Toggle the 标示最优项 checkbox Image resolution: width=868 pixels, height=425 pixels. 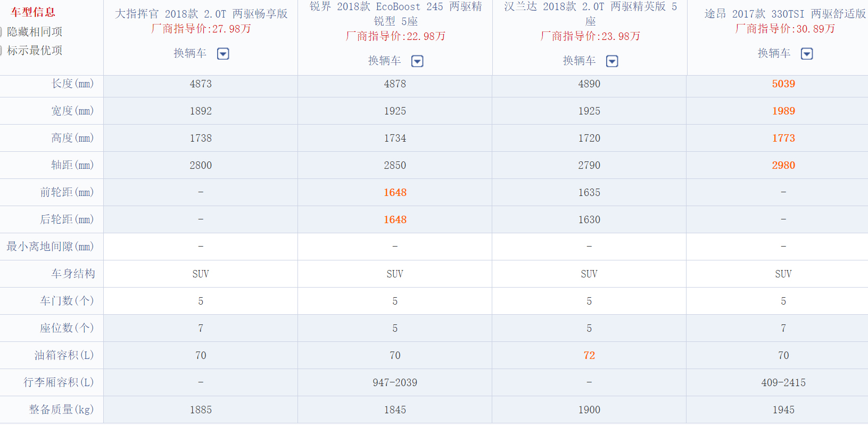pos(1,51)
